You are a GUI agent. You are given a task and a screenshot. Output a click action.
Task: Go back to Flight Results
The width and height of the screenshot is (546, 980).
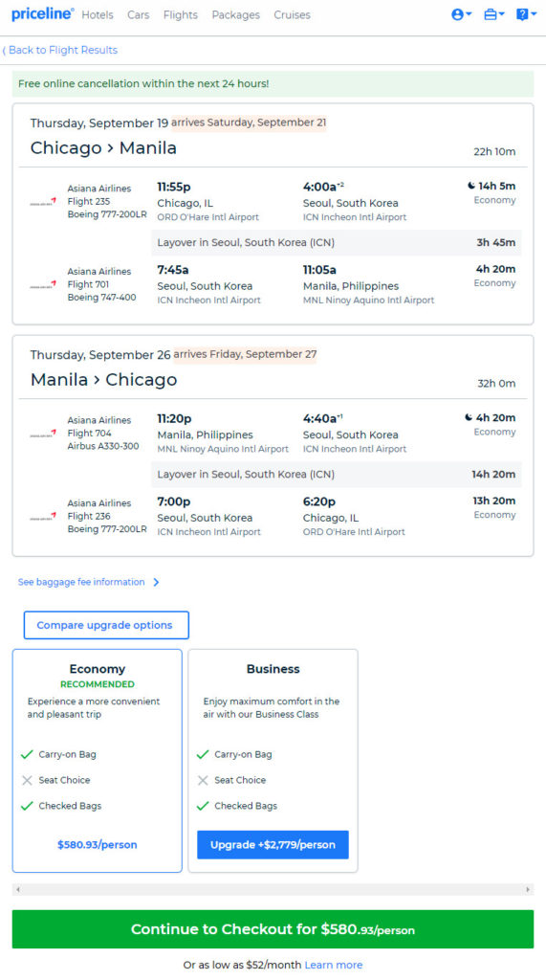(x=60, y=50)
